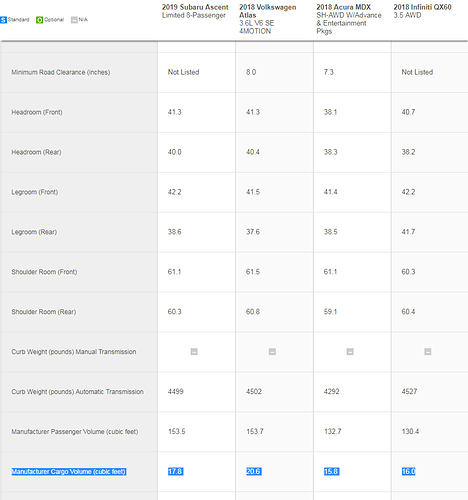Image resolution: width=468 pixels, height=500 pixels.
Task: Click N/A icon in Acura MDX manual curb weight
Action: click(x=350, y=352)
